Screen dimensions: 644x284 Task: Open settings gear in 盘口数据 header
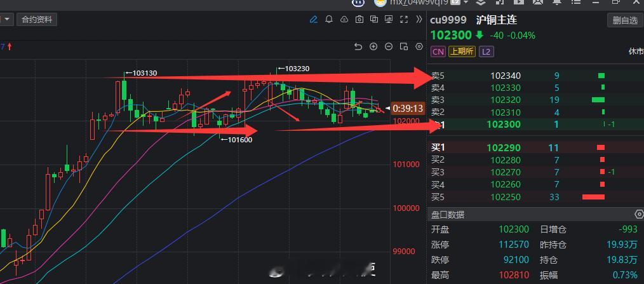(x=639, y=214)
